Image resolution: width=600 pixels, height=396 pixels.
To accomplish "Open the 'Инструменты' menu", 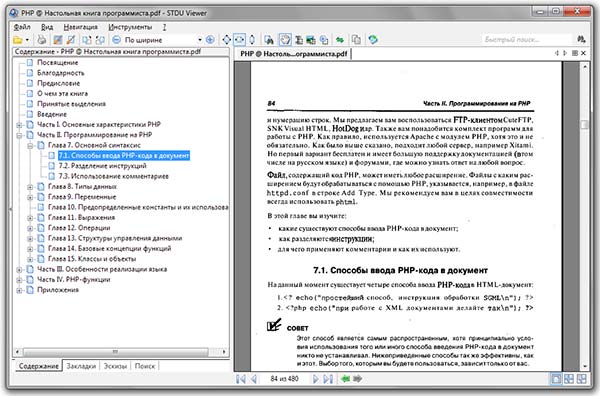I will (130, 27).
